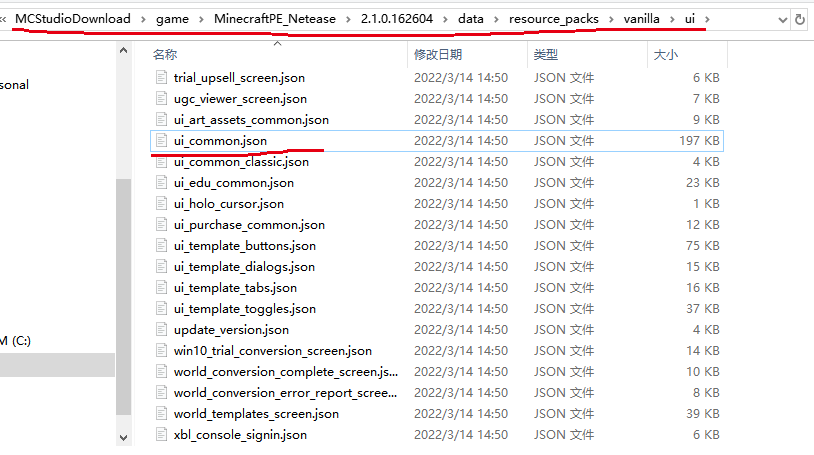The width and height of the screenshot is (814, 455).
Task: Select the file name trial_upsell_screen.json
Action: click(239, 78)
